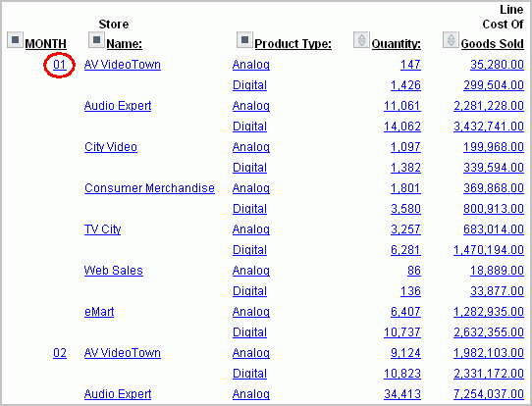Click the sort arrows icon beside Quantity

361,39
